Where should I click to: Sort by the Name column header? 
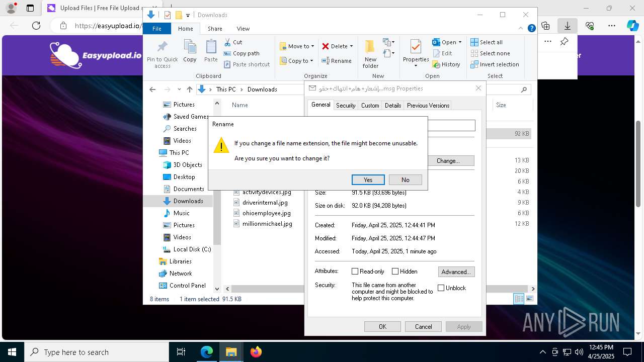tap(240, 105)
